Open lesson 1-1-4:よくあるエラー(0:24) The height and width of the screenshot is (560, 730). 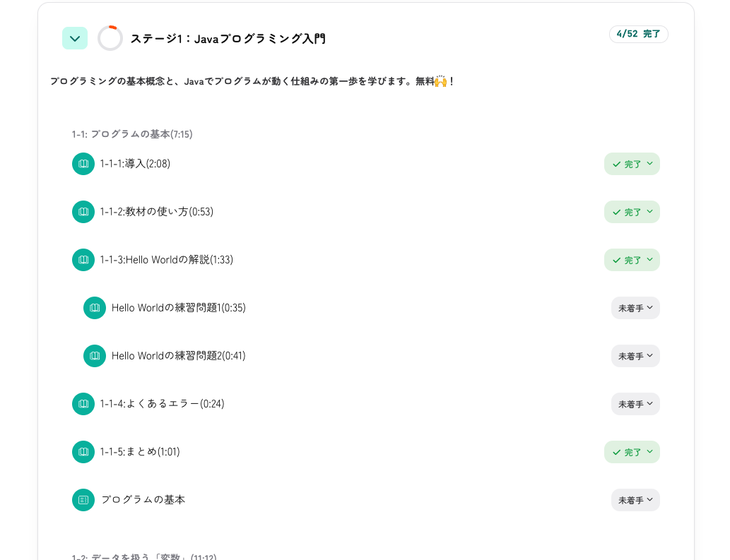[x=162, y=404]
